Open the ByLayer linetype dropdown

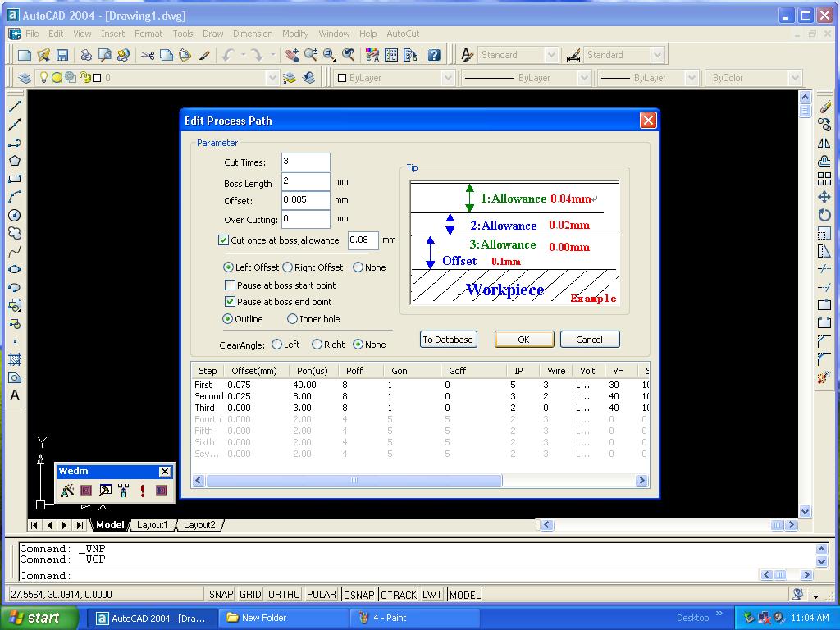point(584,78)
